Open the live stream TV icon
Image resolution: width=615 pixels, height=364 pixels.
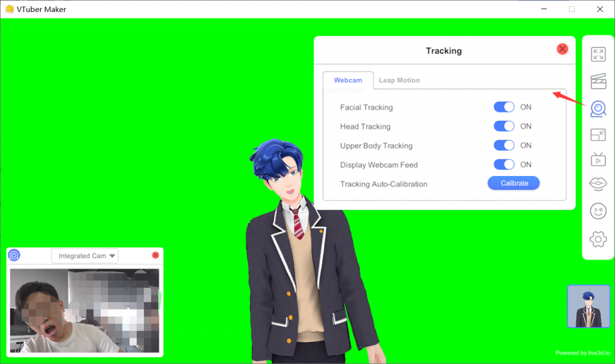click(x=598, y=159)
